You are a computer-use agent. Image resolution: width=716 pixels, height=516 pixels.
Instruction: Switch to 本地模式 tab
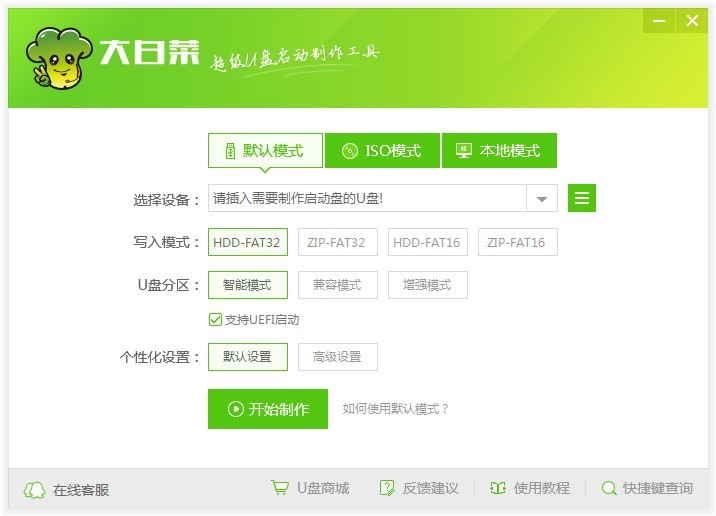point(498,151)
